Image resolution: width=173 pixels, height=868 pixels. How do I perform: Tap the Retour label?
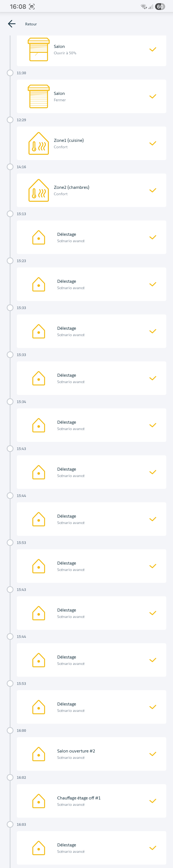point(31,24)
